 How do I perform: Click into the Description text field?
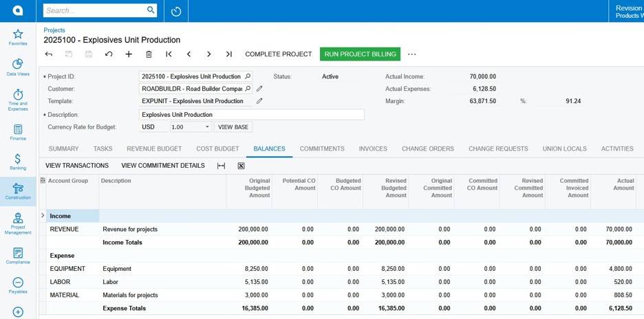coord(251,115)
